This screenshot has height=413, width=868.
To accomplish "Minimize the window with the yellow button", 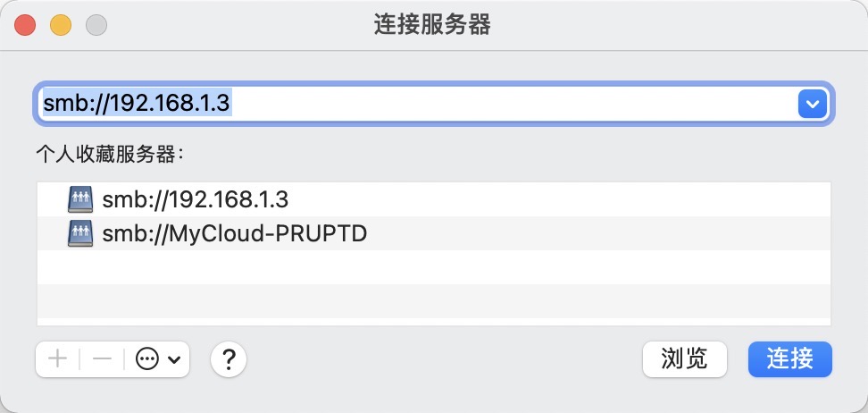I will (61, 25).
